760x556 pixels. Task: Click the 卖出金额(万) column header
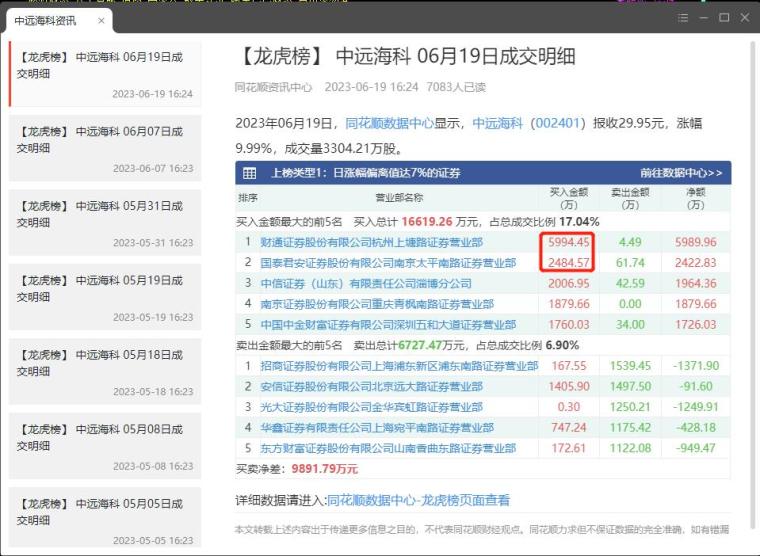630,198
